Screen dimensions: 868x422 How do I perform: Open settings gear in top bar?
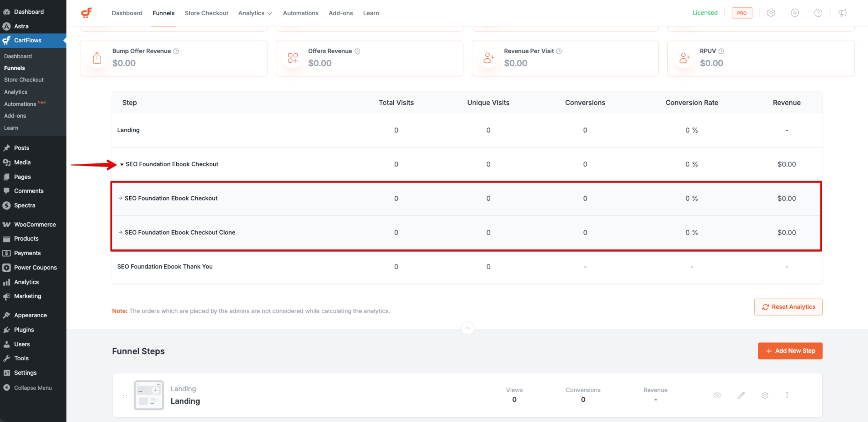(x=771, y=13)
